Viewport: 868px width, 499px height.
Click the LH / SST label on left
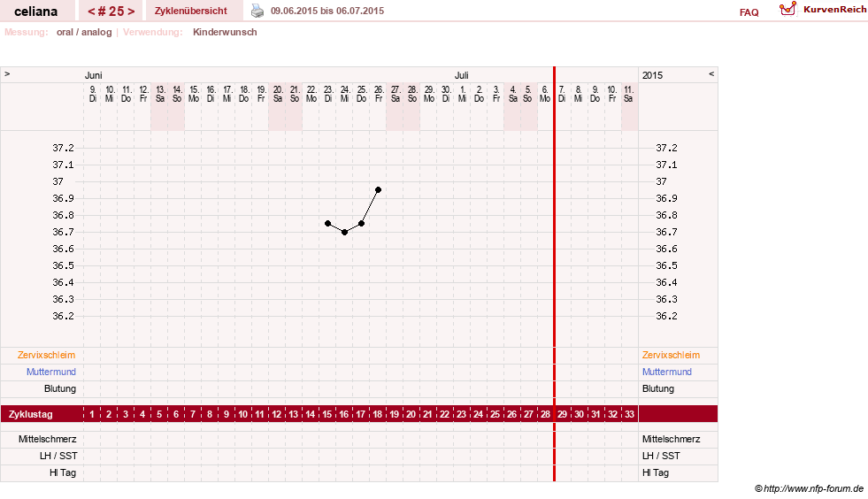tap(58, 456)
